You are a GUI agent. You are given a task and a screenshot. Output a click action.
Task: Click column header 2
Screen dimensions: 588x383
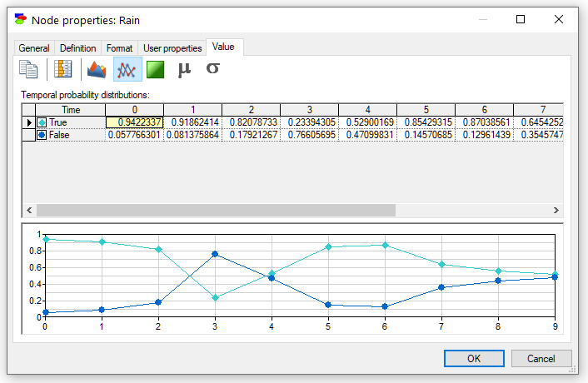pyautogui.click(x=252, y=110)
